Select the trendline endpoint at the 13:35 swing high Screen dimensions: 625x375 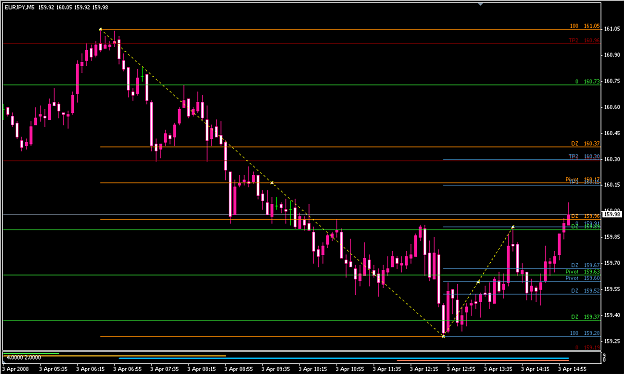tap(513, 227)
